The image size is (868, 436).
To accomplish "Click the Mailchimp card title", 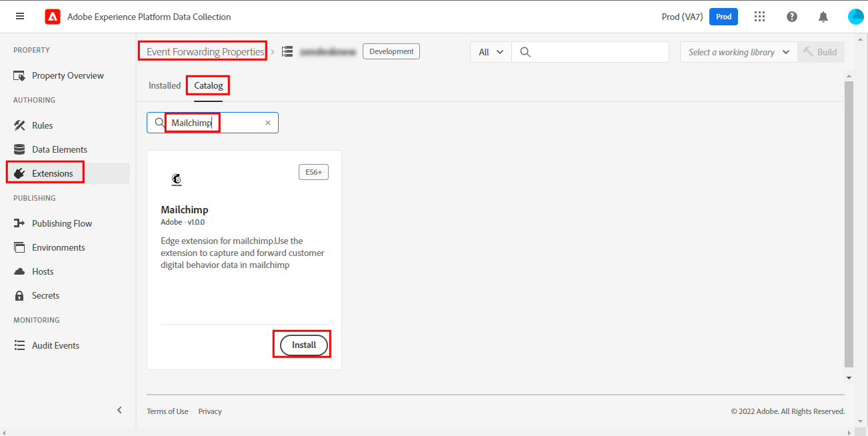I will [185, 210].
